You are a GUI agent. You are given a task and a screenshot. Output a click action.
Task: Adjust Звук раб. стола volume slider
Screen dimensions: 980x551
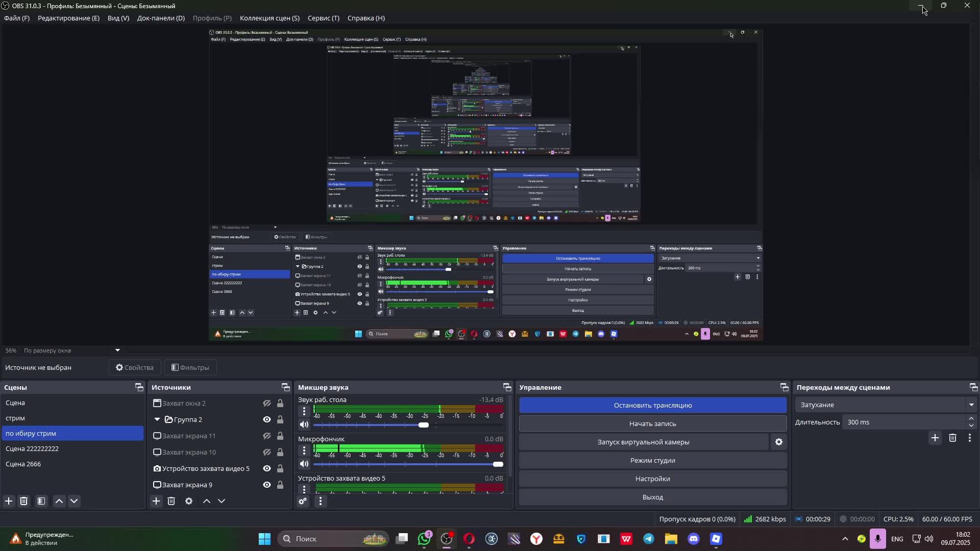(424, 425)
